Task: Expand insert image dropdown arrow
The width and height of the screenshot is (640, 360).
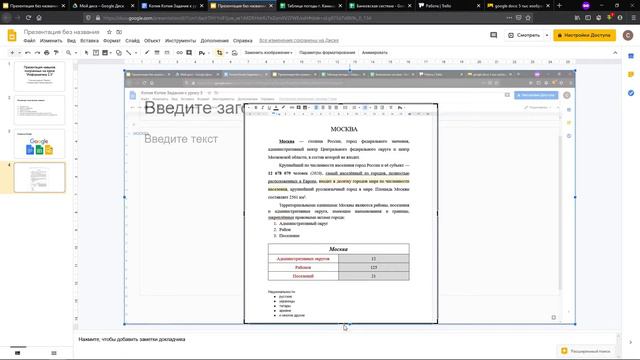Action: click(111, 53)
